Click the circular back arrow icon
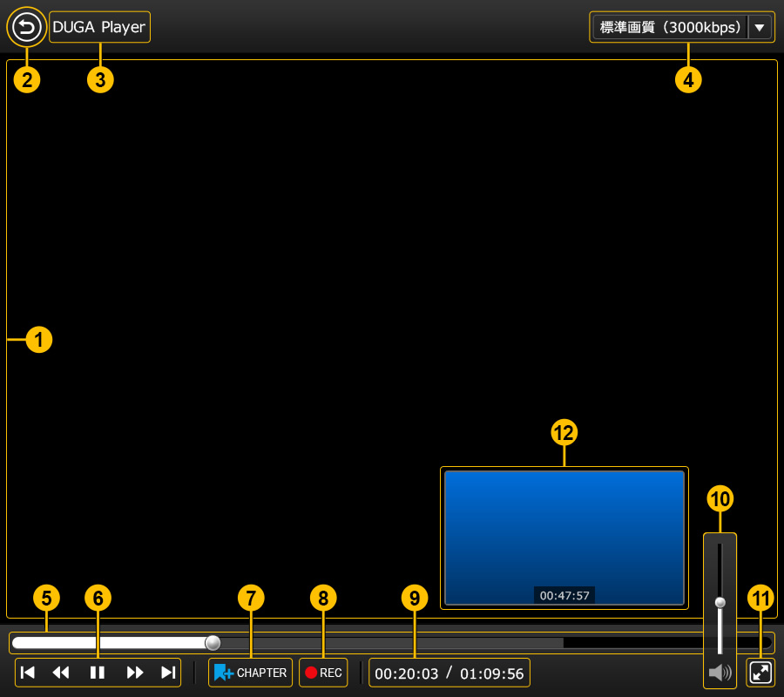 [x=26, y=27]
